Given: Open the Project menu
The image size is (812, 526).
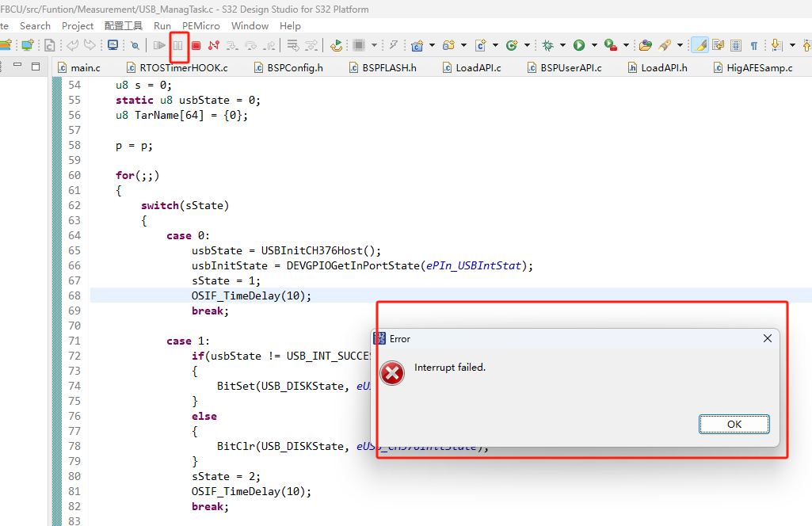Looking at the screenshot, I should tap(77, 25).
